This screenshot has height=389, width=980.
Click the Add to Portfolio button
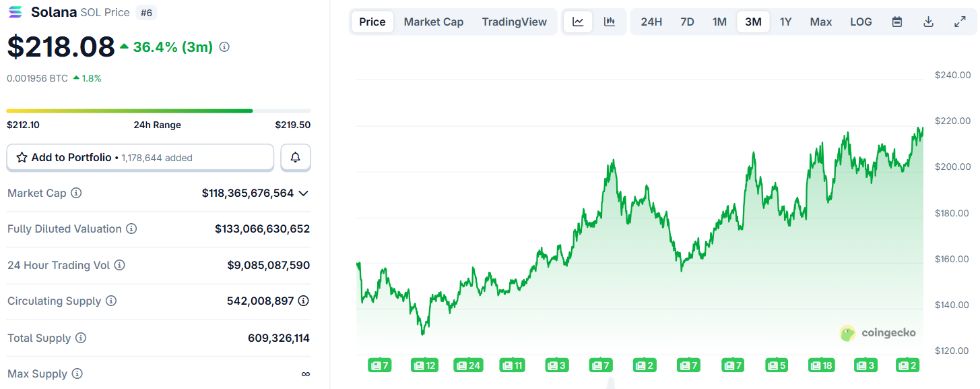coord(69,157)
